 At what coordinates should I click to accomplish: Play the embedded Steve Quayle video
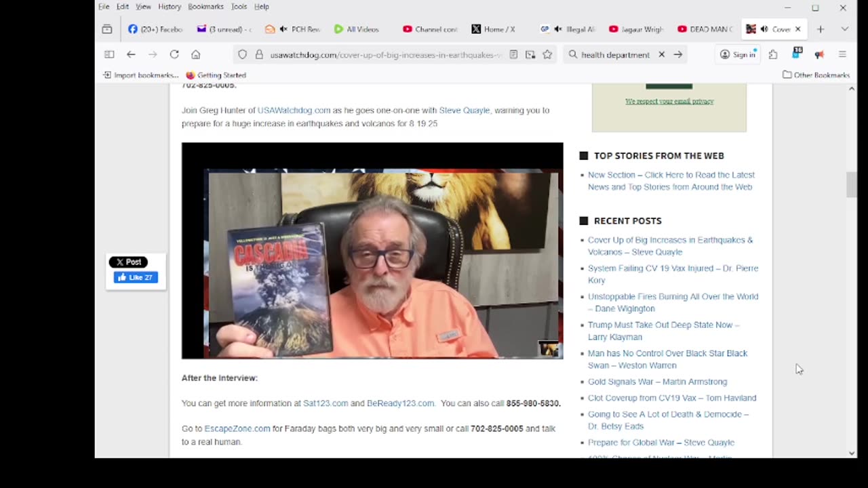click(x=372, y=251)
